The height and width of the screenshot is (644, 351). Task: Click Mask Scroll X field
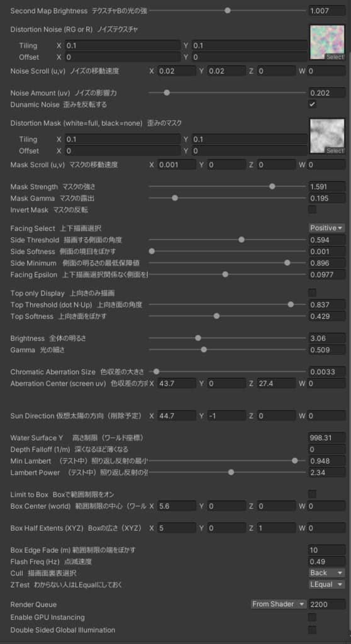(x=177, y=165)
